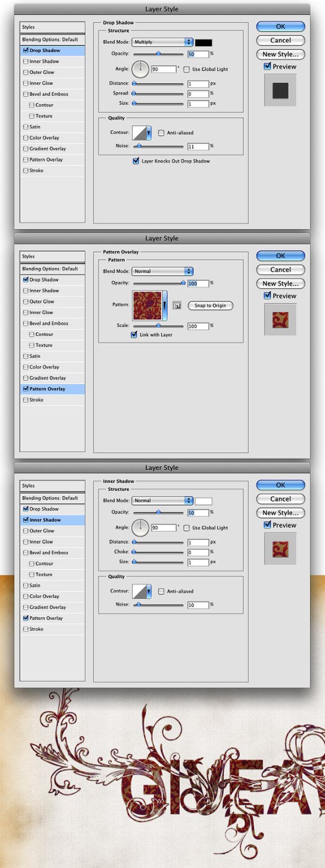Open the contour picker arrow in Inner Shadow quality
This screenshot has width=325, height=868.
point(149,591)
